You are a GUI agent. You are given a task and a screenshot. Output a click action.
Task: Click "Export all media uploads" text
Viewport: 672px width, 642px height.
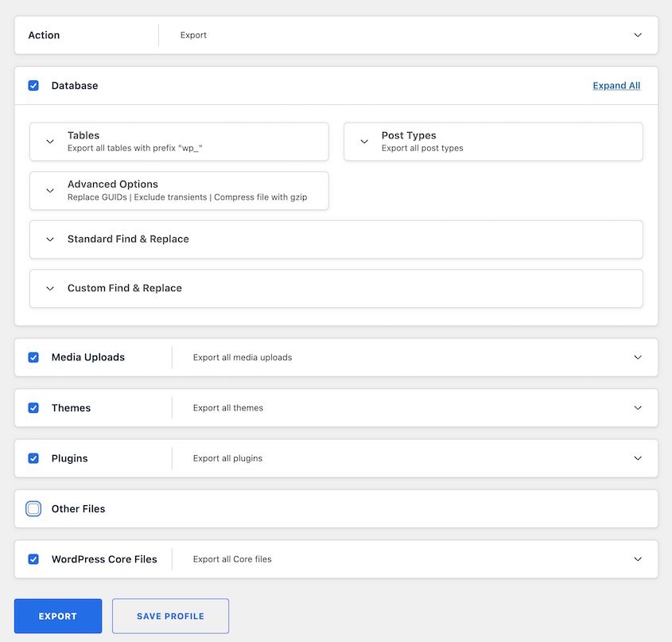point(243,358)
